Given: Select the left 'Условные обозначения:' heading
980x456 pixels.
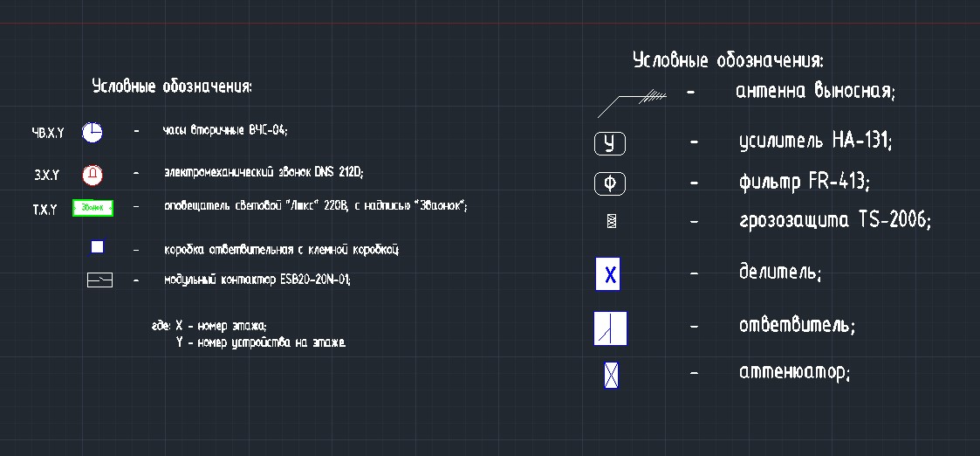Looking at the screenshot, I should (x=172, y=86).
